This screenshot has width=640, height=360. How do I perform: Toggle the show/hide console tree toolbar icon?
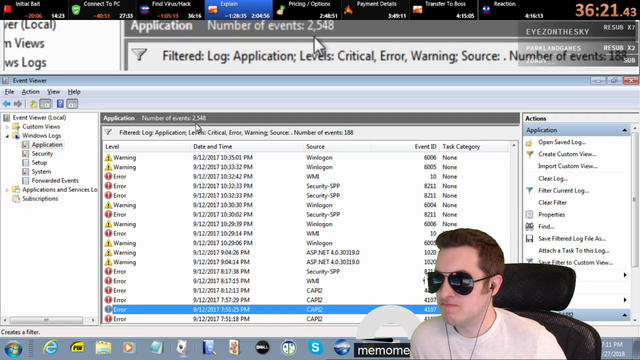(x=45, y=104)
